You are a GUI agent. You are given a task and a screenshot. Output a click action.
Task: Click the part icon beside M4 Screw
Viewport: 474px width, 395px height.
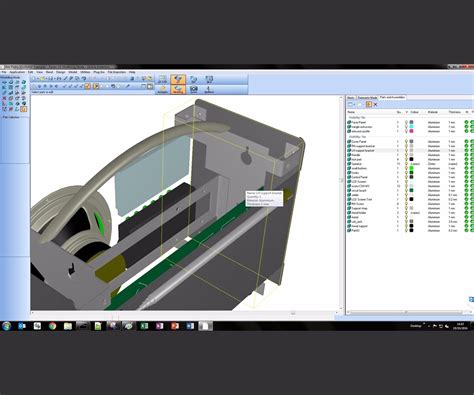(x=349, y=204)
